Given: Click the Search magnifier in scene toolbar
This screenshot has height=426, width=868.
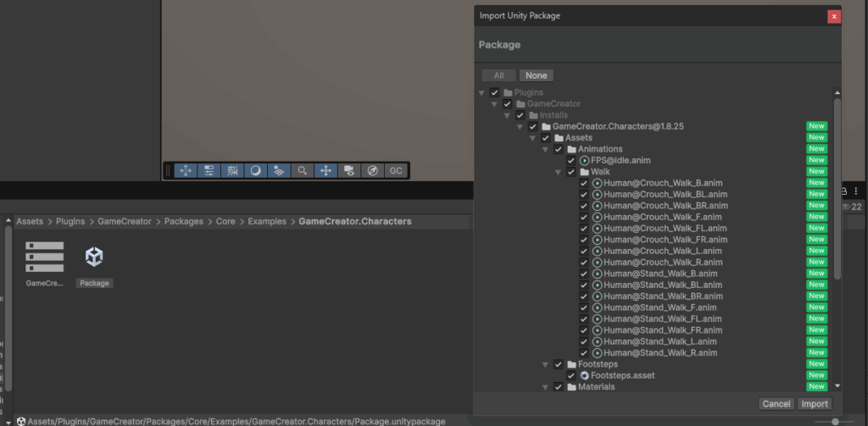Looking at the screenshot, I should click(303, 170).
